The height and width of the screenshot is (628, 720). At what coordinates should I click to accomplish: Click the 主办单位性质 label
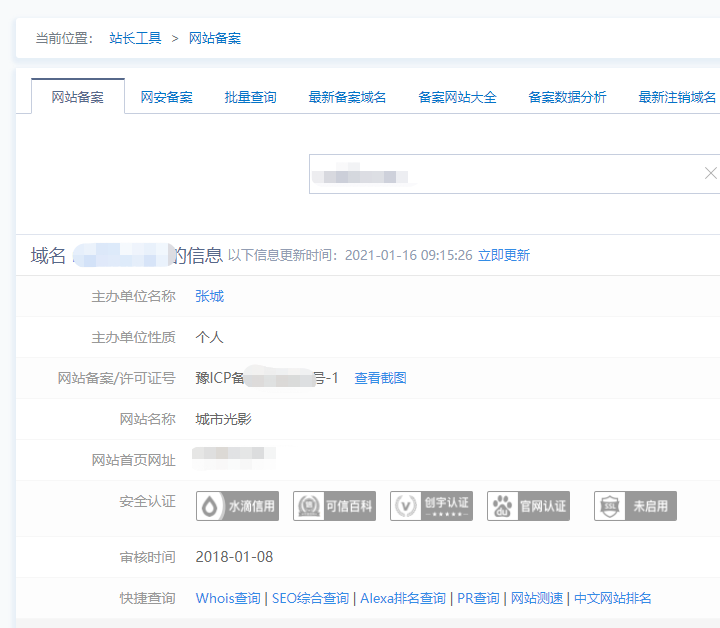pyautogui.click(x=134, y=337)
